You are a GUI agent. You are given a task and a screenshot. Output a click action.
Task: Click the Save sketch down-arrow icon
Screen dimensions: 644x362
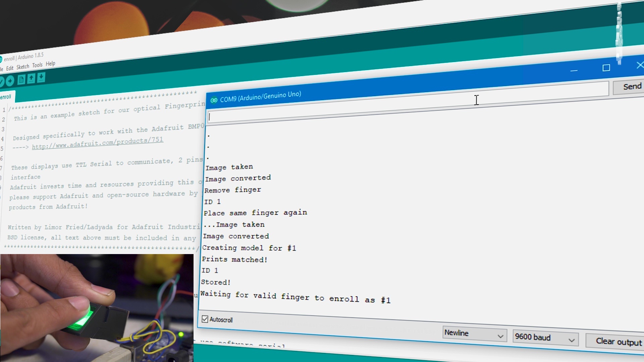[41, 78]
